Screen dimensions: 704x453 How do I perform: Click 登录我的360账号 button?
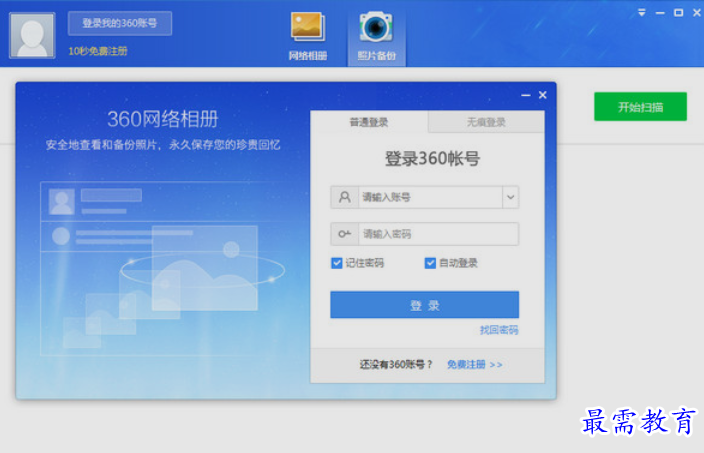(120, 23)
